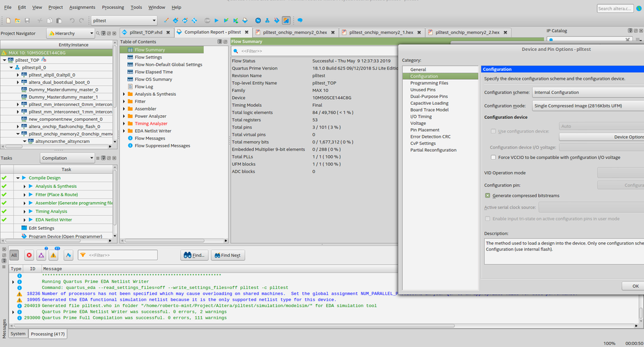The image size is (644, 347).
Task: Toggle the All messages filter button
Action: point(14,256)
